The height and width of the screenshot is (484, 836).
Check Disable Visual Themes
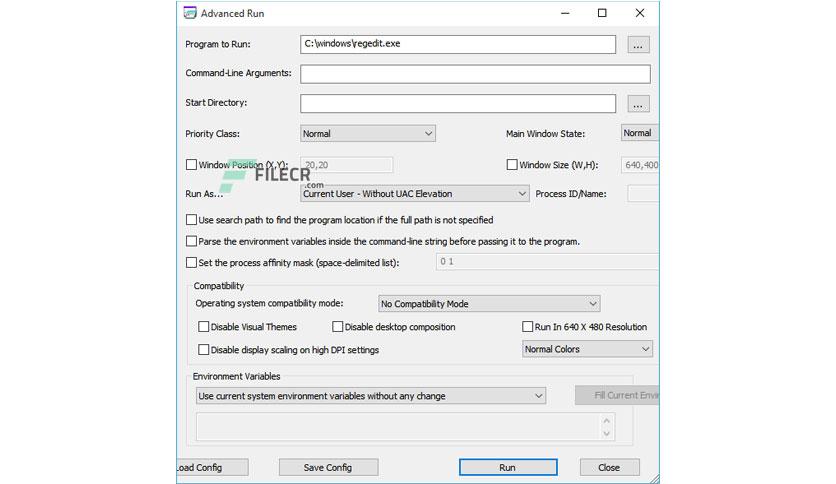point(204,327)
